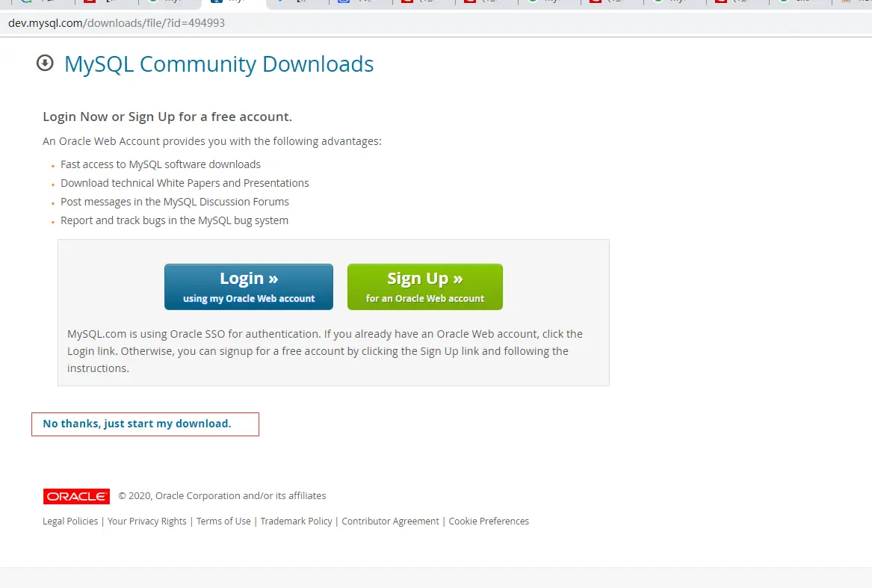This screenshot has height=588, width=872.
Task: Click the line 'An Oracle Web Account provides you with the following advantages:'
Action: pos(212,141)
